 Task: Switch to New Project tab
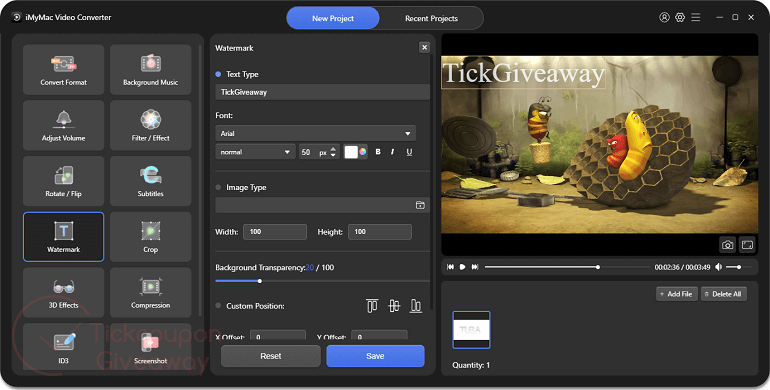pos(333,18)
